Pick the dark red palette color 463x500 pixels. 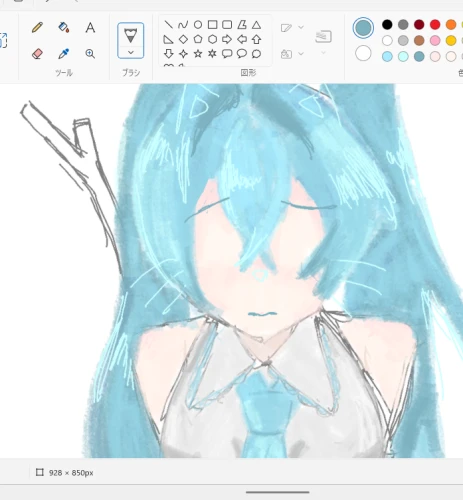click(x=419, y=24)
